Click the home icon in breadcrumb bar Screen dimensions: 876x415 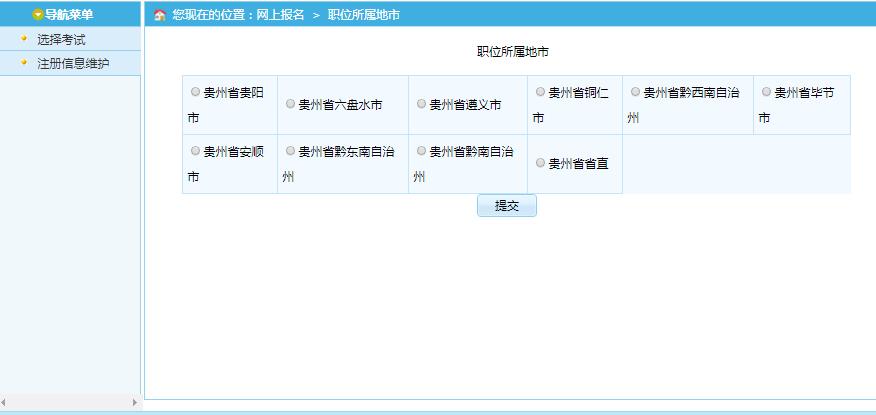(159, 15)
